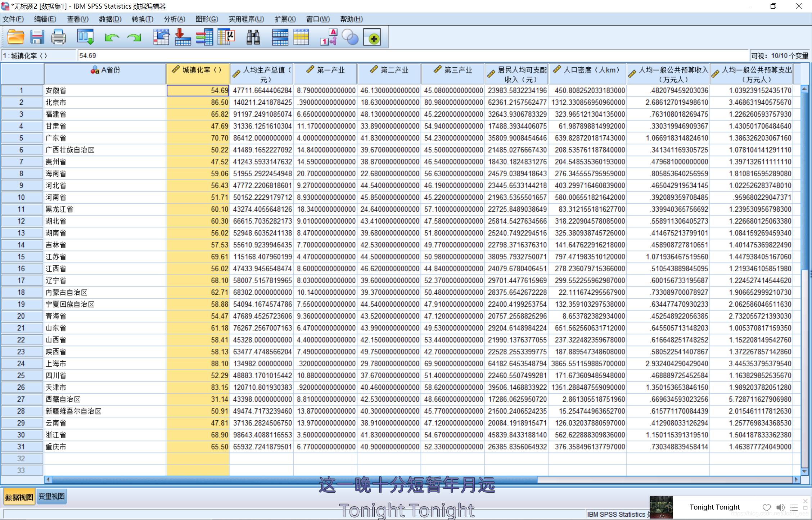The image size is (812, 520).
Task: Save the dataset with floppy icon
Action: (x=37, y=37)
